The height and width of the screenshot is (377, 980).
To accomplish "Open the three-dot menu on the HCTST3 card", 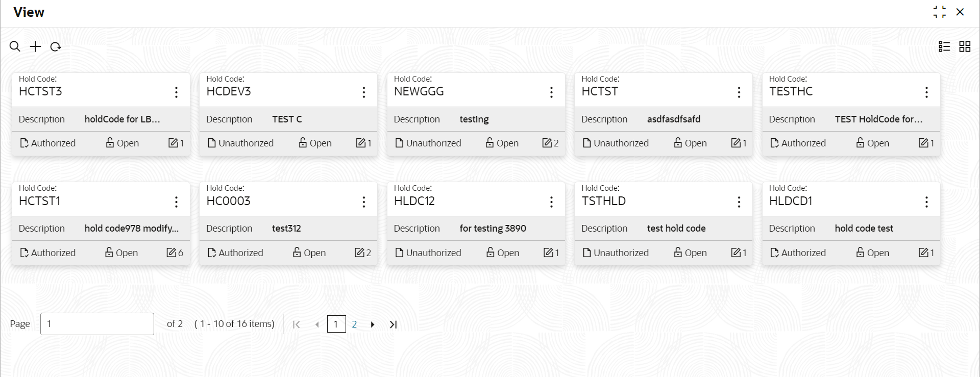I will pyautogui.click(x=176, y=92).
